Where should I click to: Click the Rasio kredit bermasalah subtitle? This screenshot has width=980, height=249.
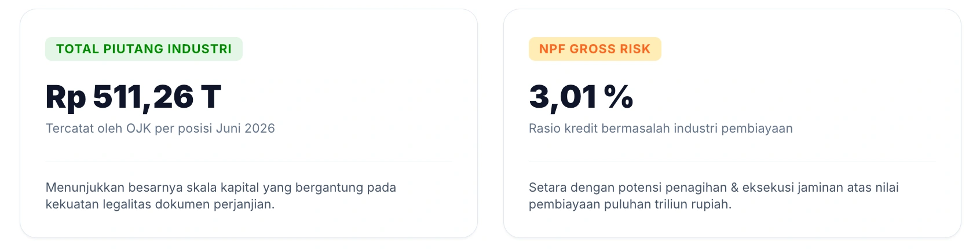661,129
